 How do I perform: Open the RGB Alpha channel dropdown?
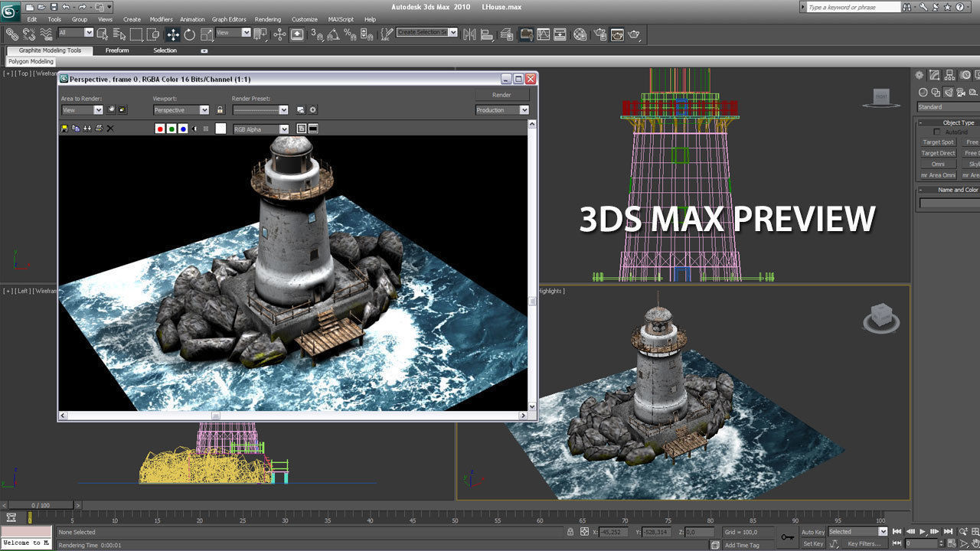(261, 129)
